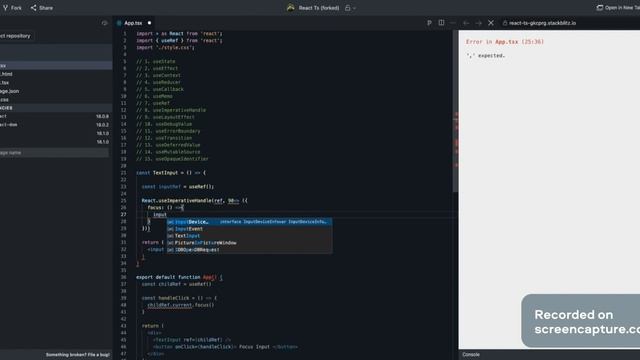Collapse the DEPENDENCIES section header
Viewport: 640px width, 360px height.
(x=56, y=108)
